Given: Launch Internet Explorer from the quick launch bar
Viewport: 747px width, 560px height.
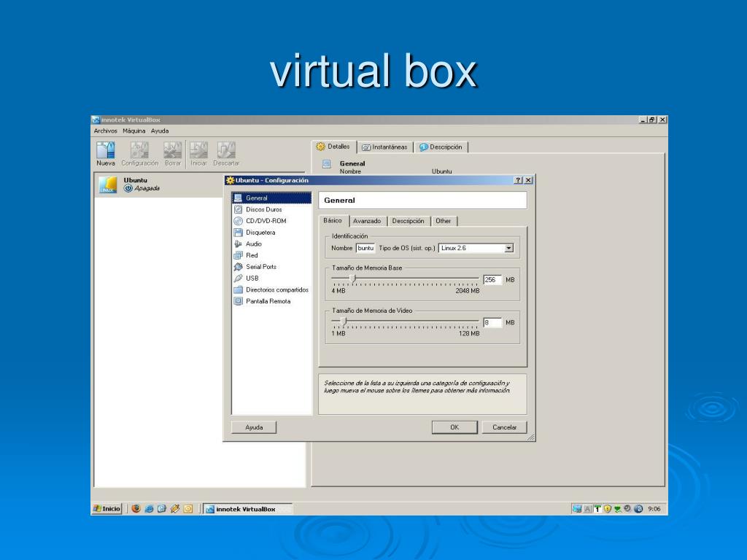Looking at the screenshot, I should 149,508.
